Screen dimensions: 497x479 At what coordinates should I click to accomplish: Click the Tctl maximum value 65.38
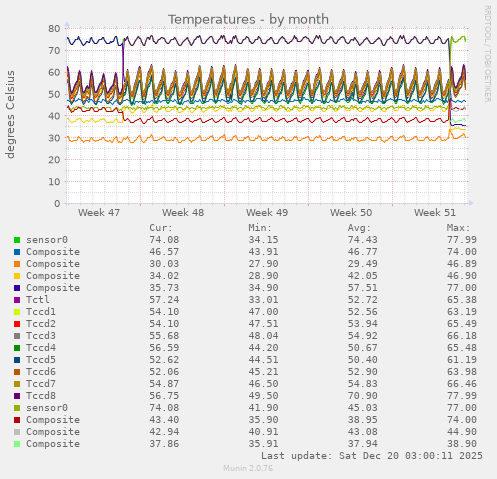click(462, 300)
